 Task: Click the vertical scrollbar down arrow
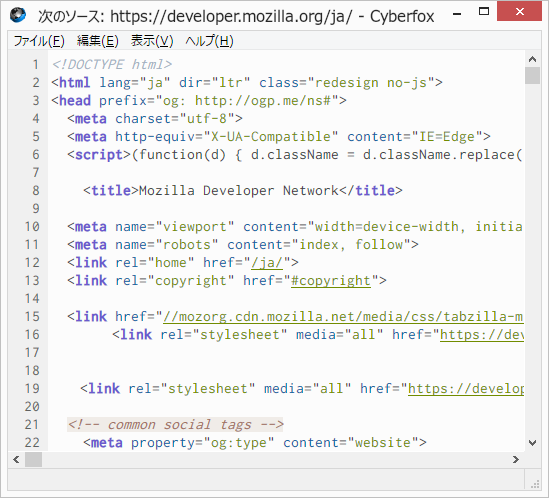click(533, 443)
